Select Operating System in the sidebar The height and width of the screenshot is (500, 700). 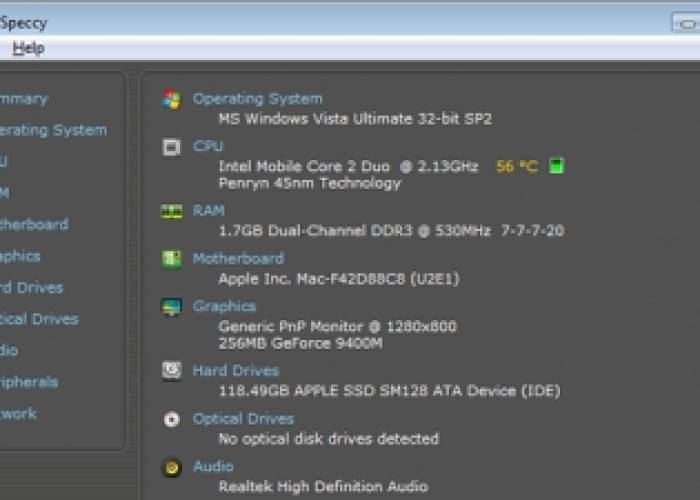click(x=54, y=130)
